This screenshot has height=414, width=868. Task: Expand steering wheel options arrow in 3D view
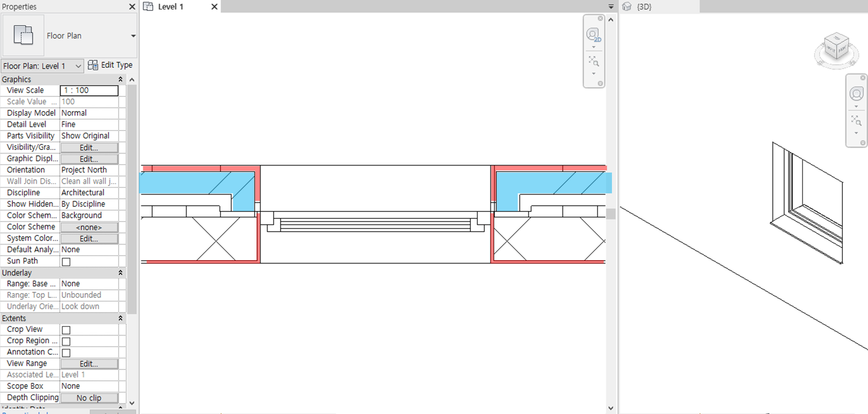pos(856,107)
